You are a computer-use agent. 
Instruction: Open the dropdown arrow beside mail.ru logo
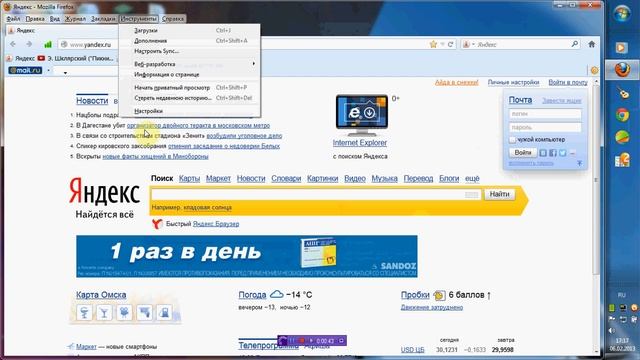(48, 70)
